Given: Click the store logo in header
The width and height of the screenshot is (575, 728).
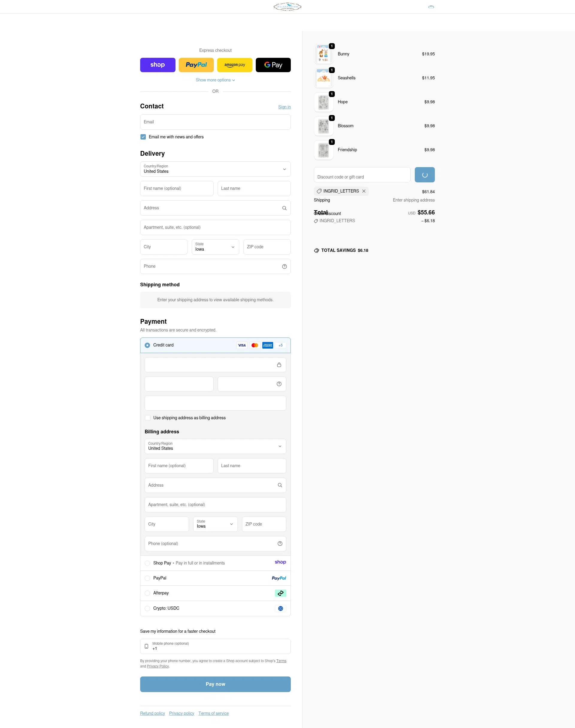Looking at the screenshot, I should [x=287, y=7].
